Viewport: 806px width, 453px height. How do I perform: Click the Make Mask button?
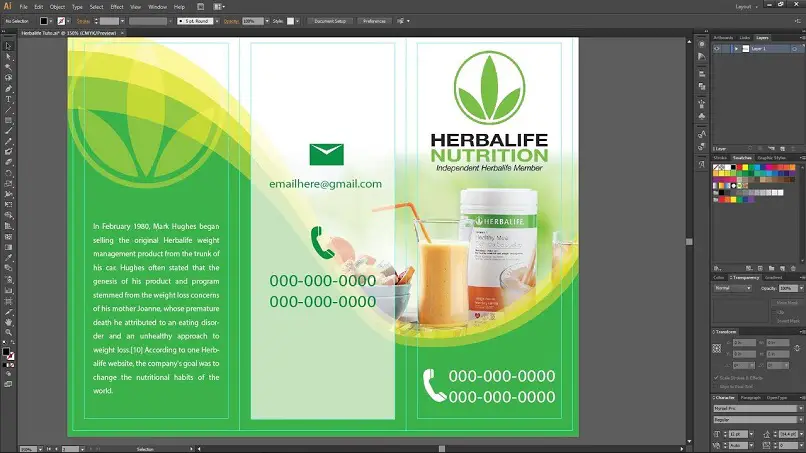tap(787, 302)
